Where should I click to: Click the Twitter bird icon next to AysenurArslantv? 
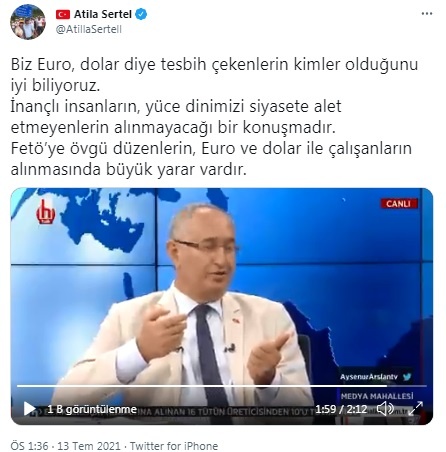(x=407, y=377)
